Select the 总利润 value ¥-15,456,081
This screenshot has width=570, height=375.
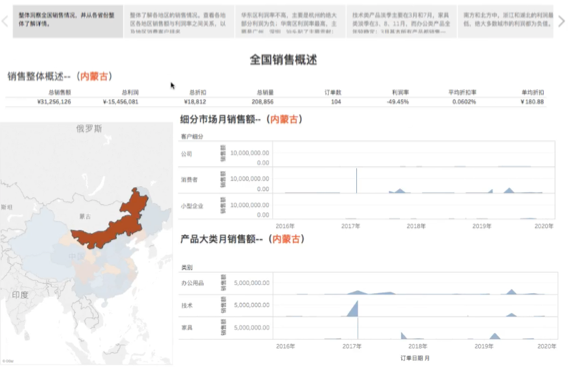[120, 102]
